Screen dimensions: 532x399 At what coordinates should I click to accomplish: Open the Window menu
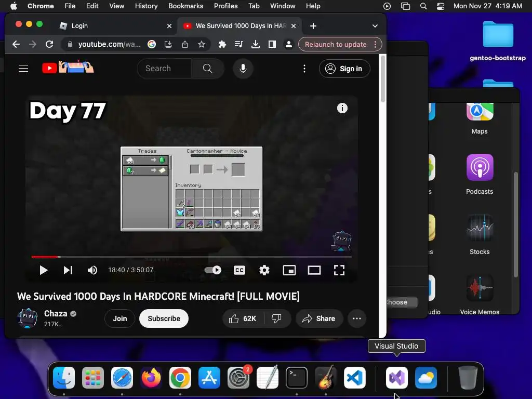(283, 6)
